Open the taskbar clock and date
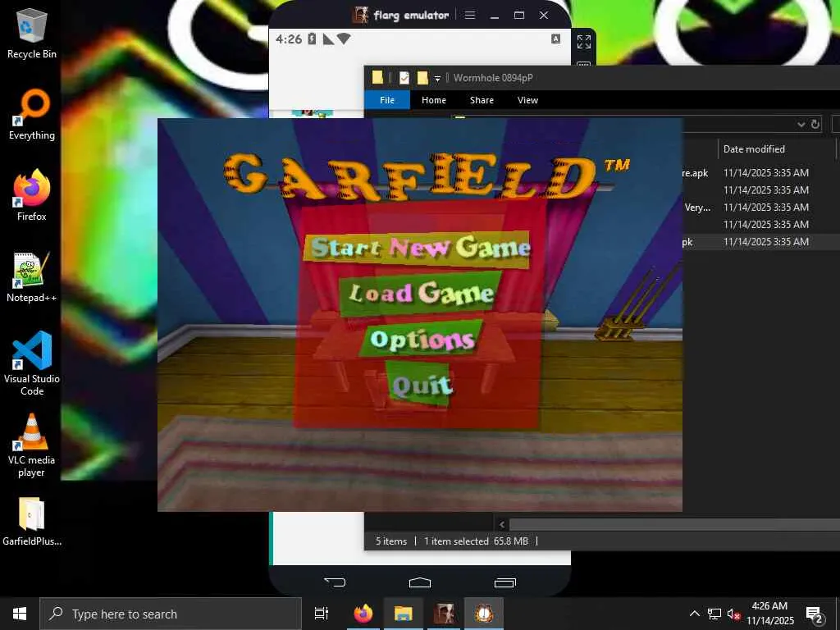The image size is (840, 630). click(x=769, y=614)
